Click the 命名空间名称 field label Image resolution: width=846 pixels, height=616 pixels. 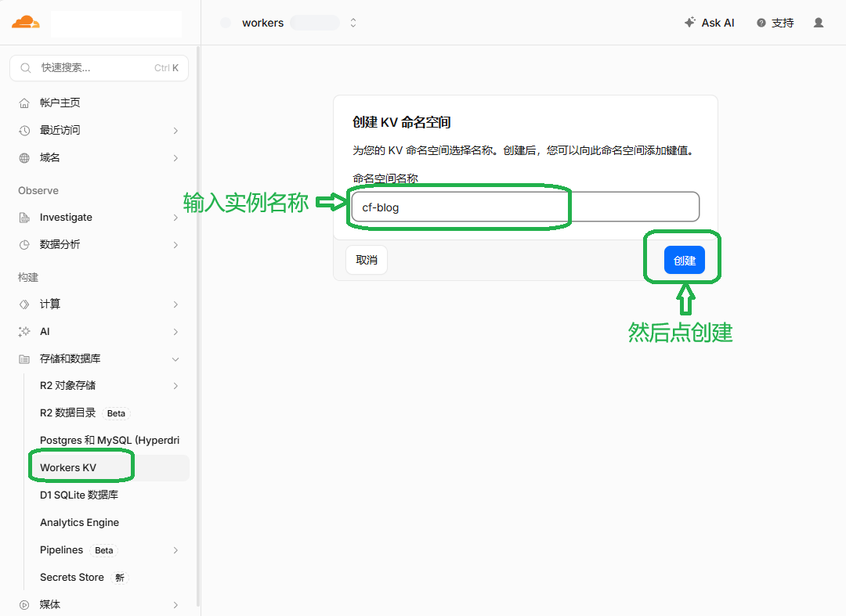click(385, 178)
